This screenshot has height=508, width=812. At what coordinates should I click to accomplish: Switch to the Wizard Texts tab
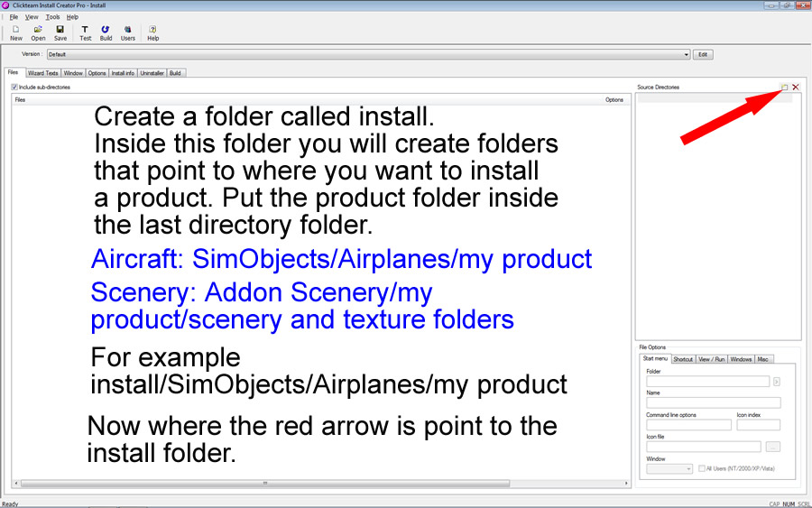pyautogui.click(x=42, y=73)
